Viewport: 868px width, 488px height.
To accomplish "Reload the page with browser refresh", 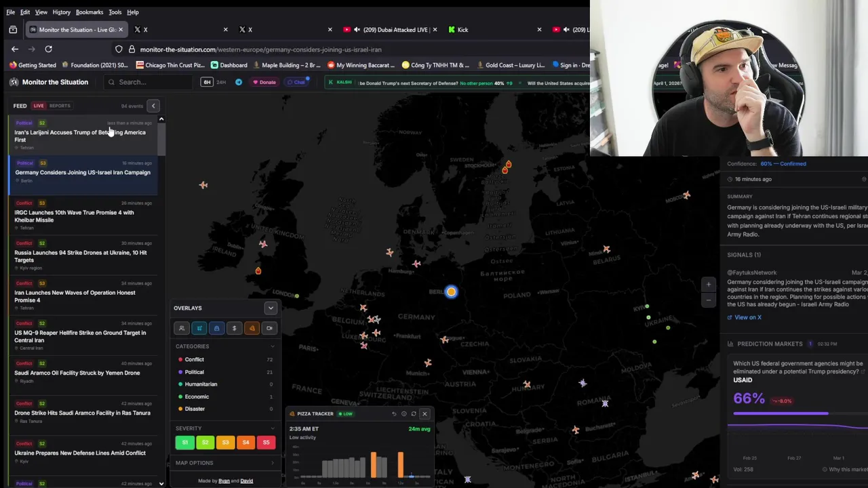I will [48, 49].
